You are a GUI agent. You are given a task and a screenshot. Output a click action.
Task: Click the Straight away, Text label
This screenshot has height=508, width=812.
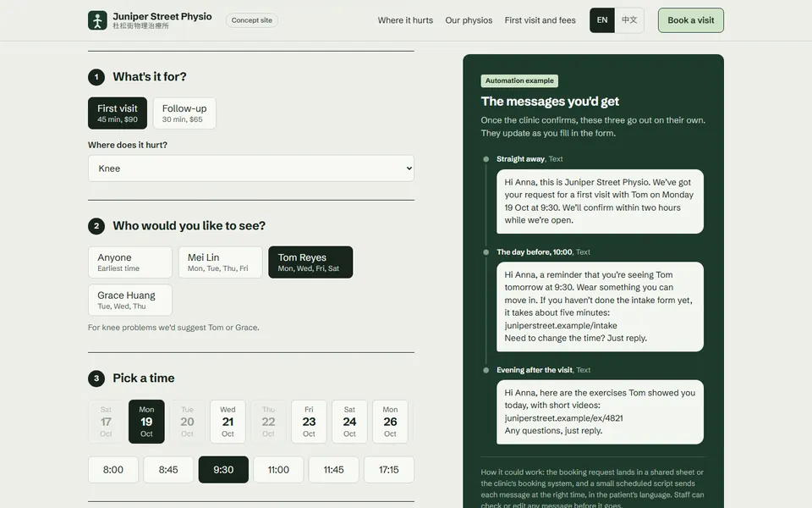(x=529, y=159)
